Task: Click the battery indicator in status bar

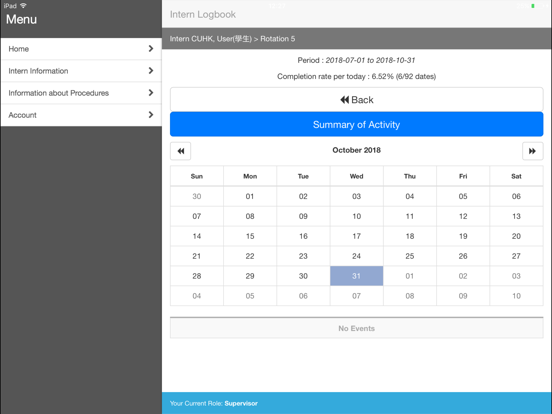Action: point(533,6)
